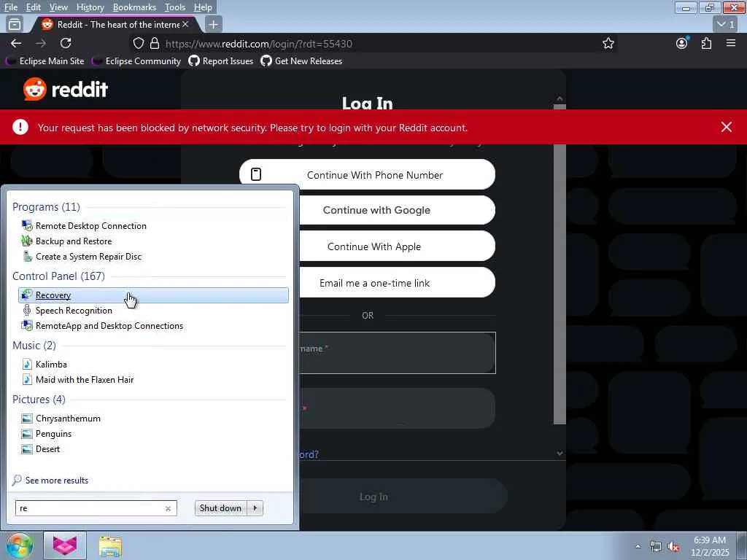Viewport: 747px width, 560px height.
Task: Open the Edit menu
Action: point(34,7)
